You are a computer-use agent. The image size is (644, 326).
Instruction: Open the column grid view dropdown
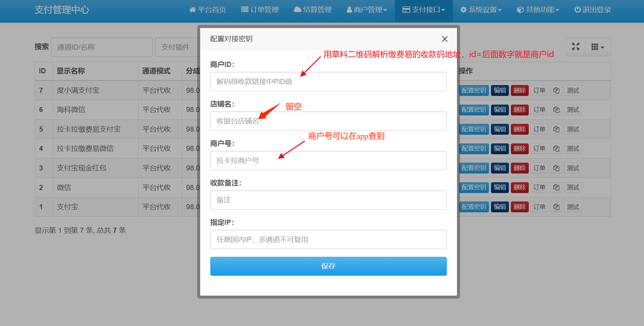point(598,47)
